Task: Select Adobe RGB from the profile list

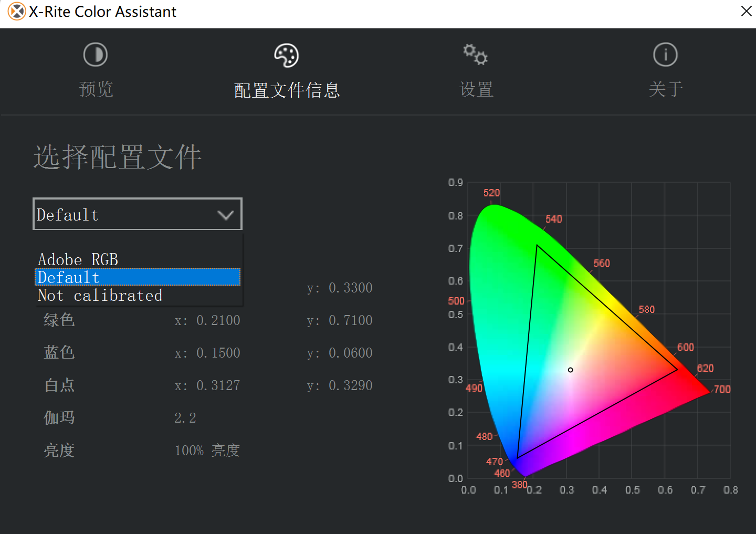Action: tap(138, 259)
